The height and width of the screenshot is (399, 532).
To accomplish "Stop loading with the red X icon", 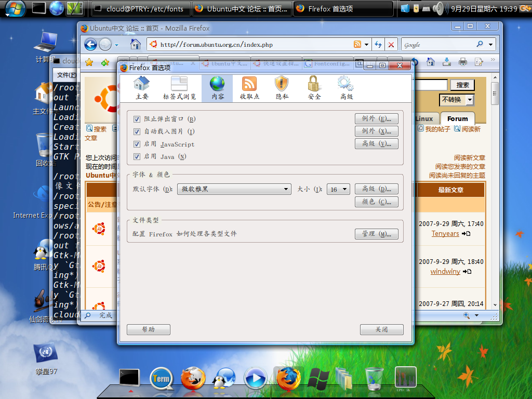I will 391,45.
